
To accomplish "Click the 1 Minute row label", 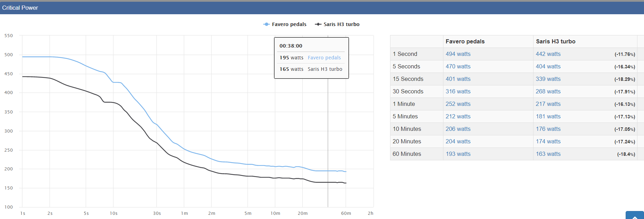I will pos(404,104).
